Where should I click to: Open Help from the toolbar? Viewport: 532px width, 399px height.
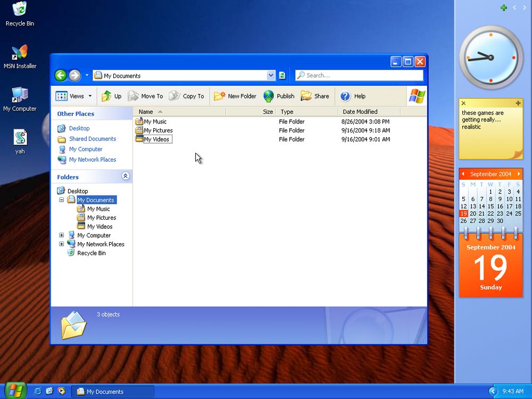pyautogui.click(x=353, y=96)
